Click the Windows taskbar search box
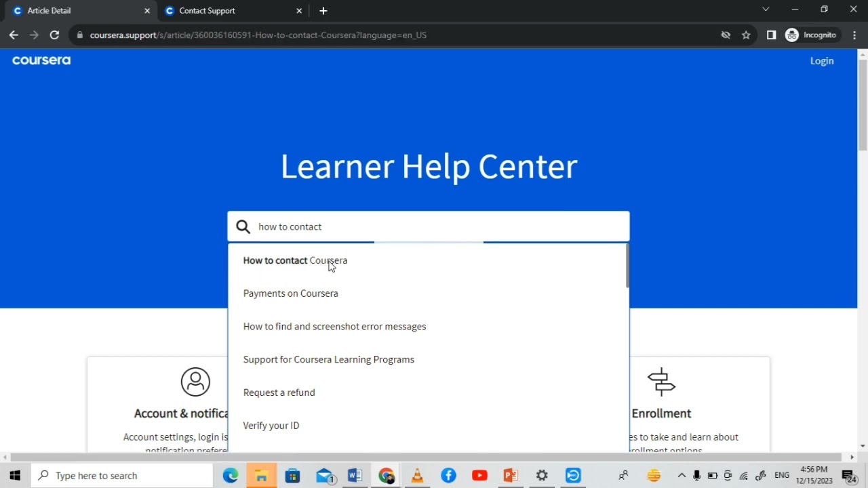Image resolution: width=868 pixels, height=488 pixels. pos(122,476)
